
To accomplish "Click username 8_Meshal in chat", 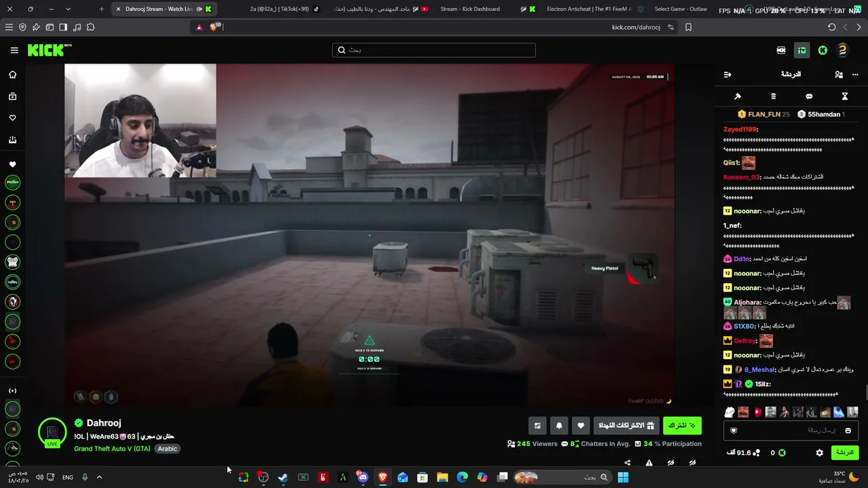I will (759, 369).
